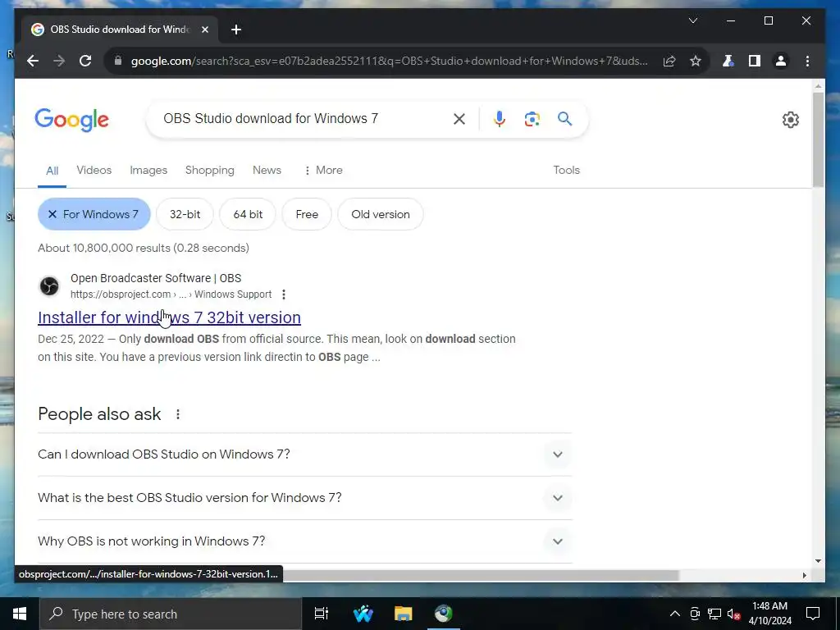Remove the For Windows 7 filter chip
Viewport: 840px width, 630px height.
(94, 214)
